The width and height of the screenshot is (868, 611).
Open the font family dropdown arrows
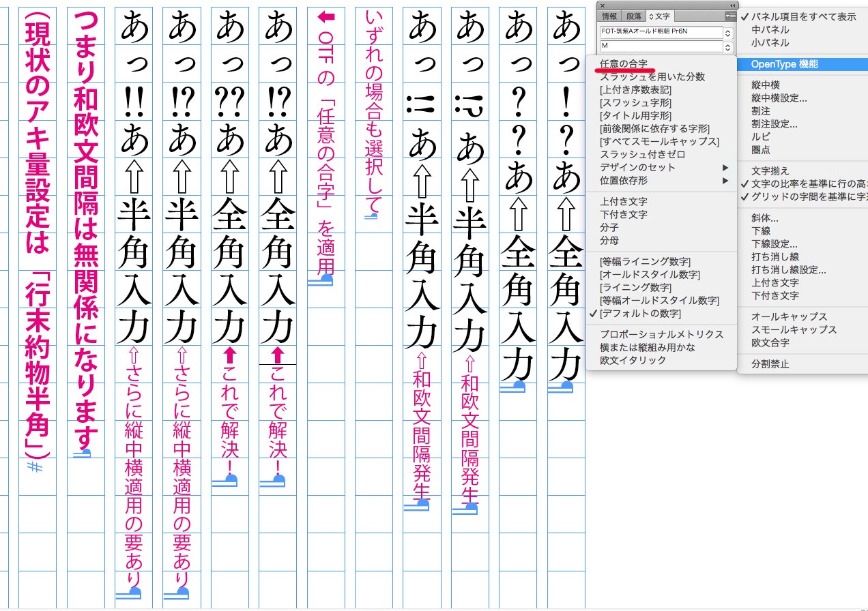coord(728,32)
